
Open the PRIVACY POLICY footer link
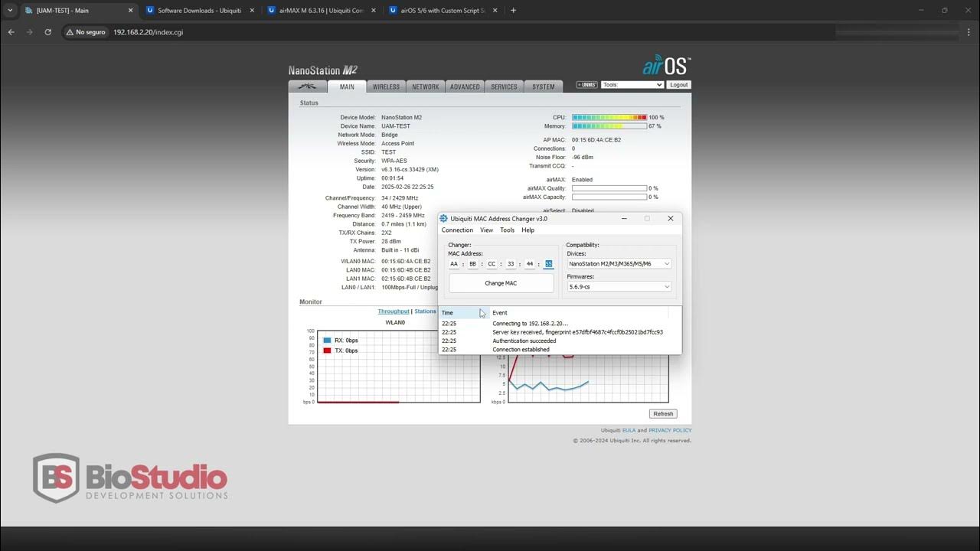coord(670,430)
